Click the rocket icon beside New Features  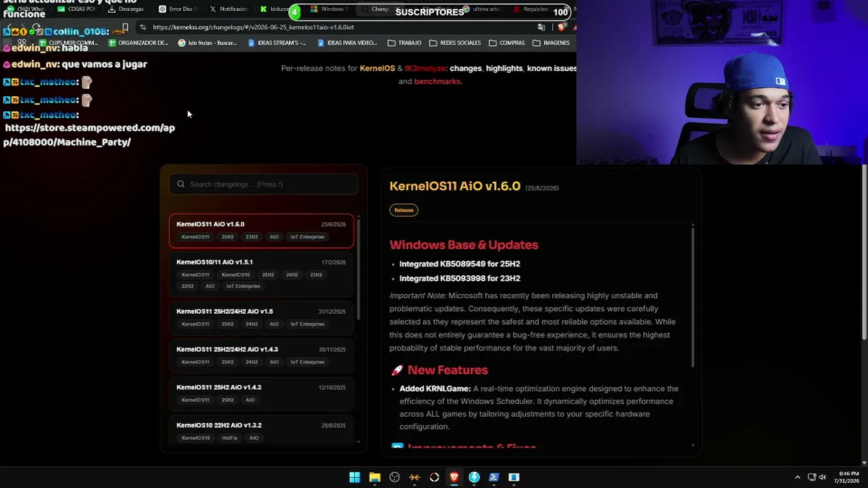(397, 370)
